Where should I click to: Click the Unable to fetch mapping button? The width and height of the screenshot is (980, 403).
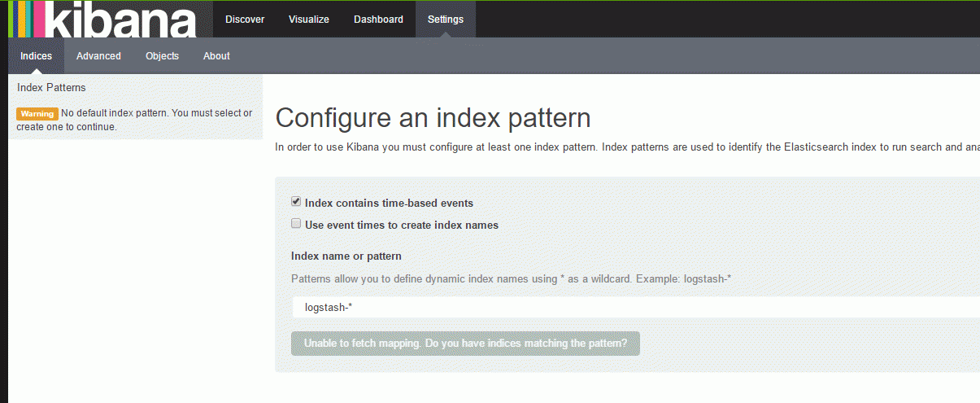coord(465,344)
